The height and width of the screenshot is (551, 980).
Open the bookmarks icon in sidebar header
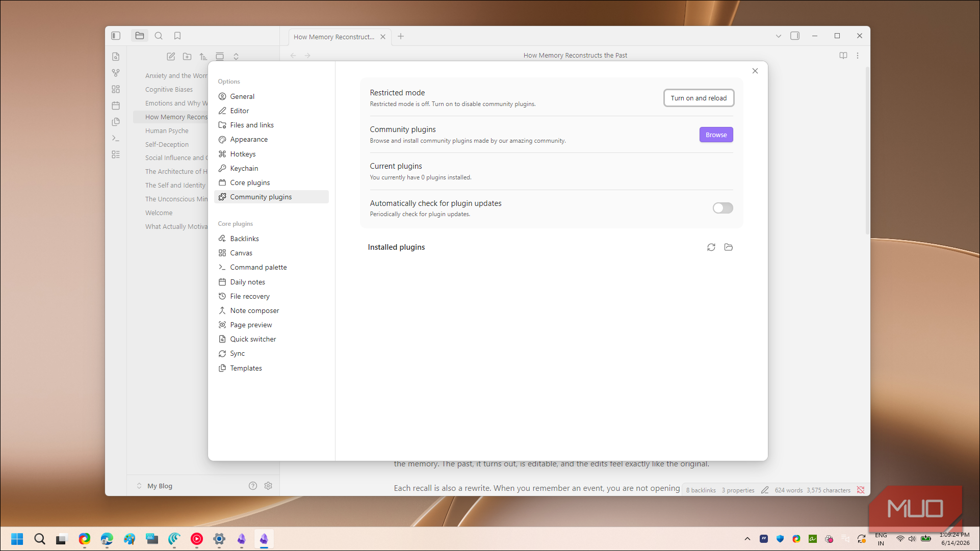(177, 36)
